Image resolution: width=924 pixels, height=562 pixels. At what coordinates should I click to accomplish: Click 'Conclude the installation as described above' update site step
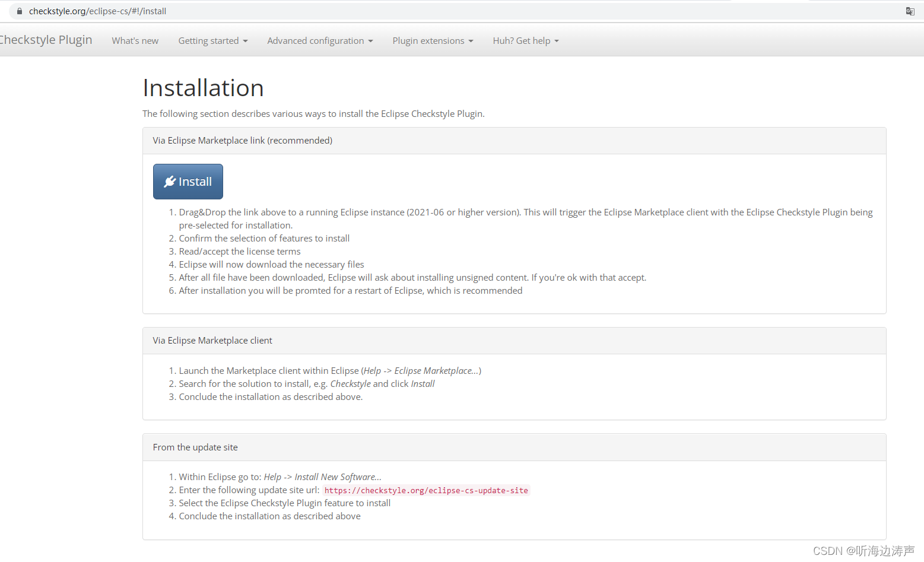click(270, 516)
